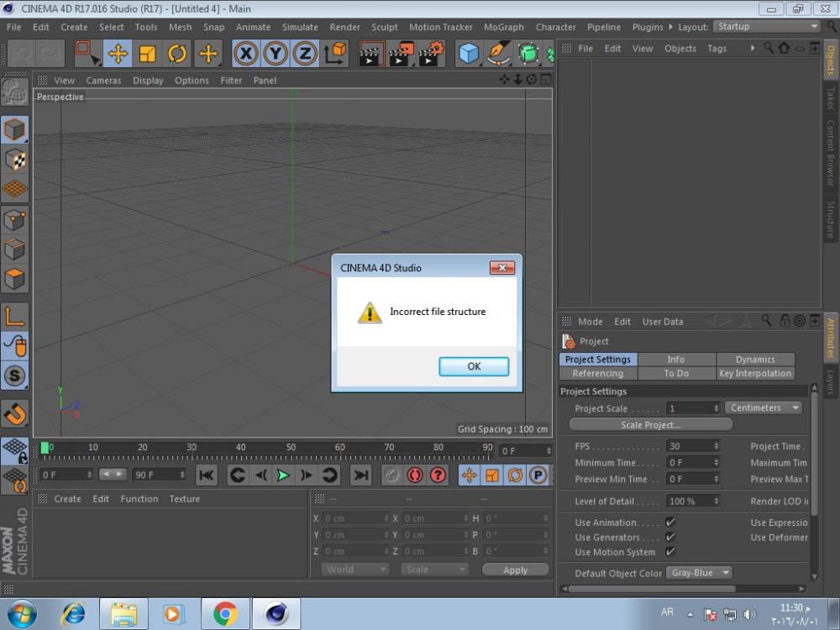Image resolution: width=840 pixels, height=630 pixels.
Task: Switch to the Dynamics tab
Action: click(754, 360)
